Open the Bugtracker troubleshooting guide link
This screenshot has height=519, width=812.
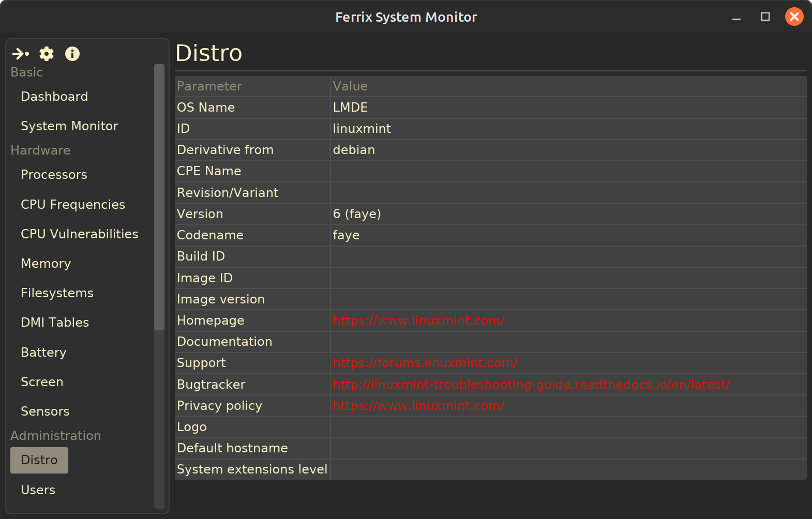coord(531,385)
